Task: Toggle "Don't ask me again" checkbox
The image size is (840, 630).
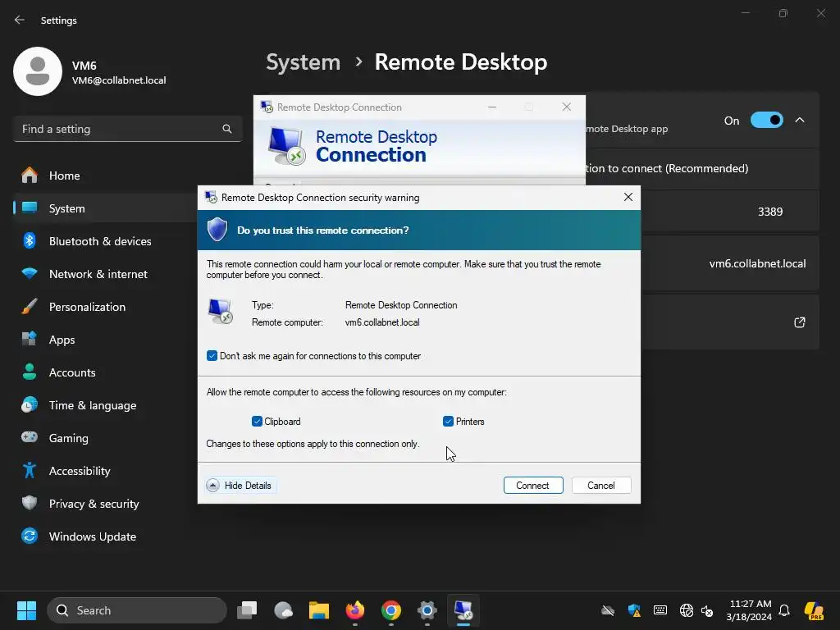Action: tap(212, 356)
